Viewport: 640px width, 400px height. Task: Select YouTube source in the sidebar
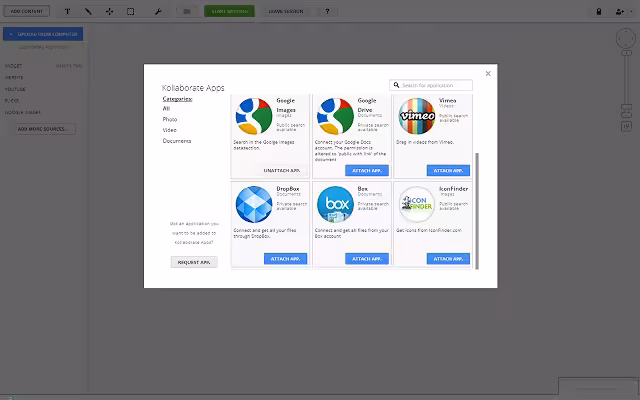pyautogui.click(x=15, y=89)
